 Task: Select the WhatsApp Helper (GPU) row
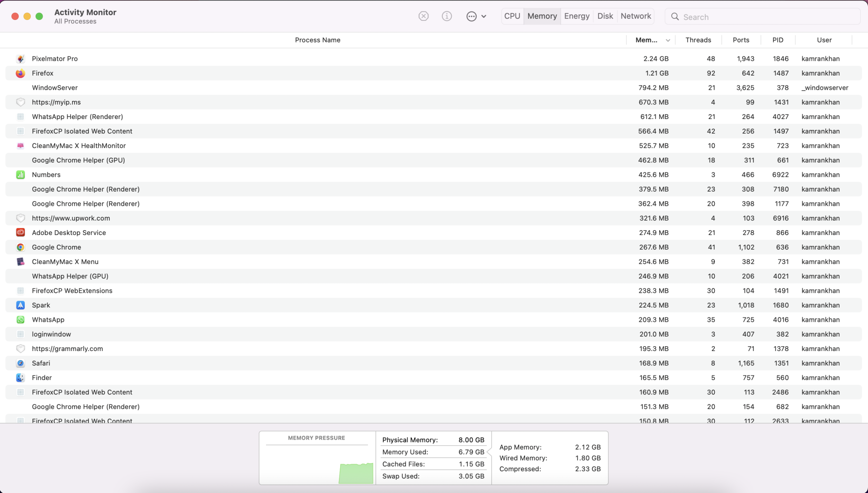(x=434, y=276)
